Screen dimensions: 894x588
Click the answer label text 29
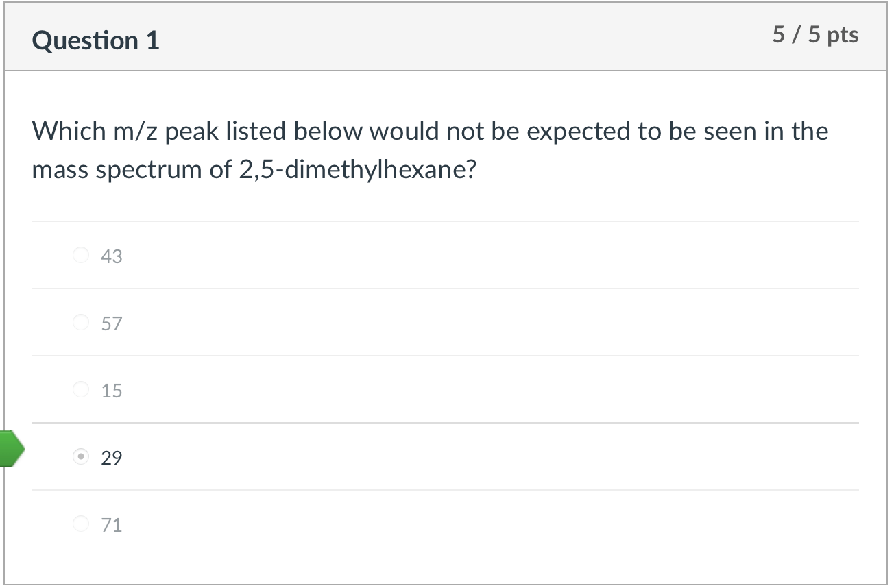(x=111, y=458)
